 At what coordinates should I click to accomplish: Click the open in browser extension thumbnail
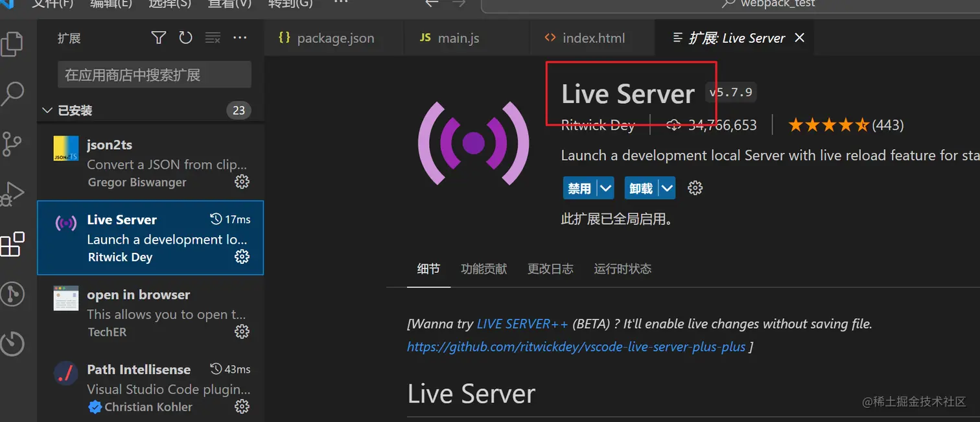pyautogui.click(x=65, y=298)
